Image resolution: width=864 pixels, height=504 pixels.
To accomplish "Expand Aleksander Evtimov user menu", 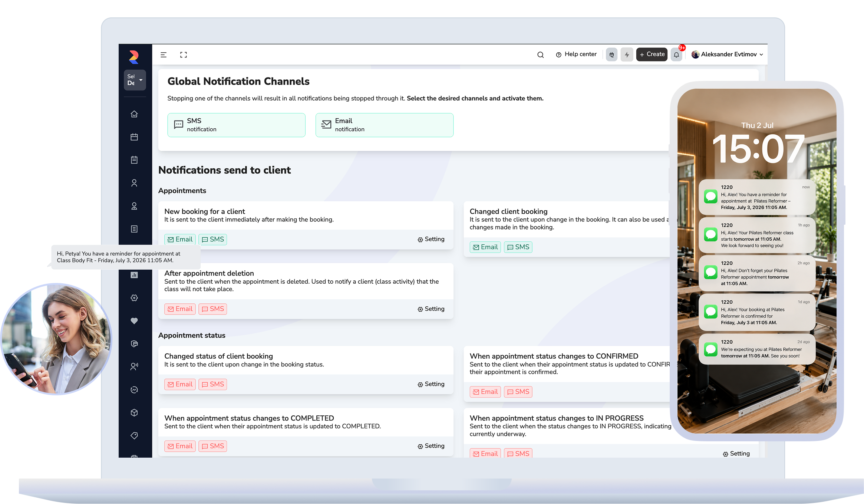I will (727, 54).
